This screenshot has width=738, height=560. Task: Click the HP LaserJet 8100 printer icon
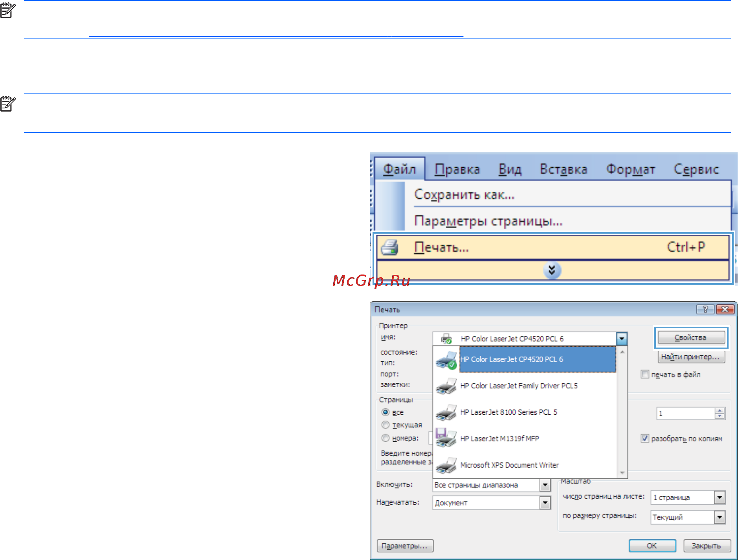(446, 412)
